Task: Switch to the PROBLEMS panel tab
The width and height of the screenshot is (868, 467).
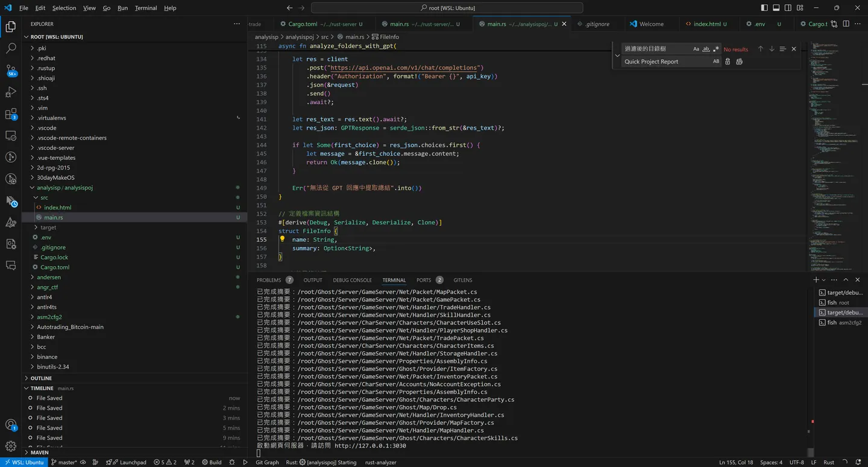Action: (x=275, y=280)
